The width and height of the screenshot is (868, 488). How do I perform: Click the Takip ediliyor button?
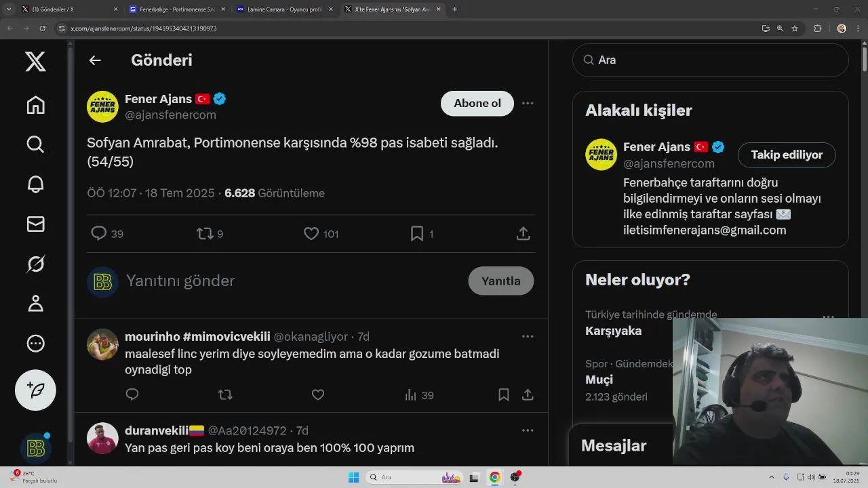[x=787, y=155]
